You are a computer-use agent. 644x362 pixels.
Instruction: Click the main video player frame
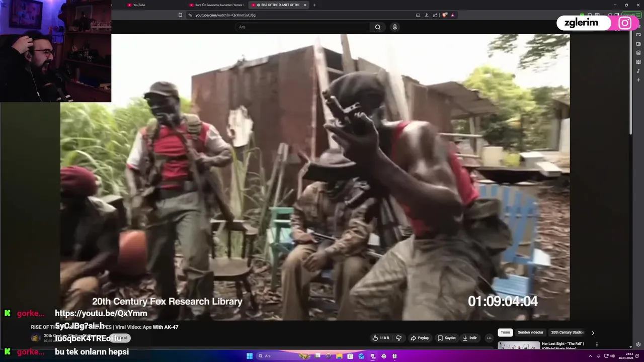315,177
